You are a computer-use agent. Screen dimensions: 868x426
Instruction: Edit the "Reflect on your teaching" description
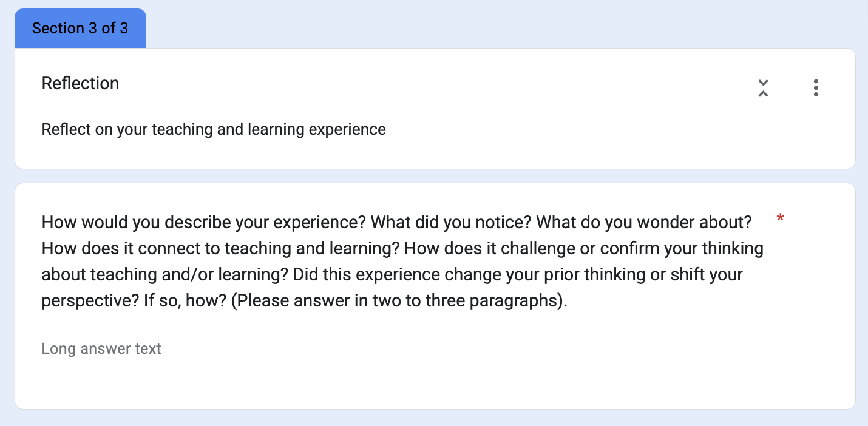[213, 129]
